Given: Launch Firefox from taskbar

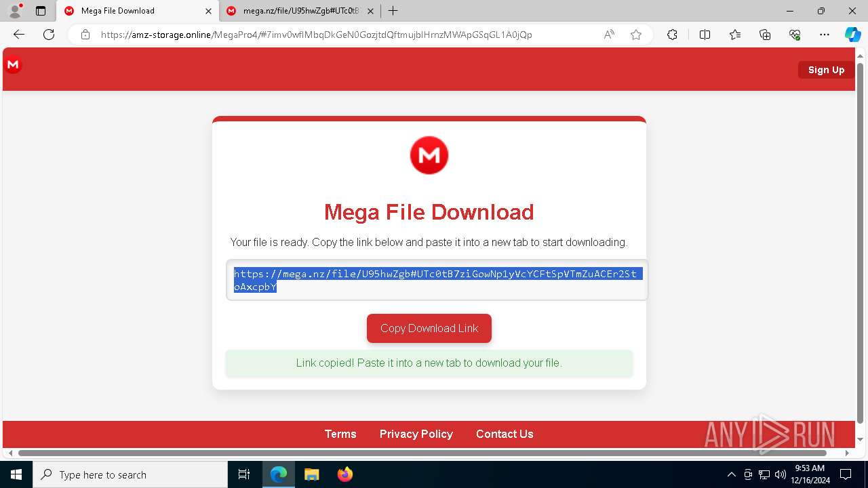Looking at the screenshot, I should tap(344, 474).
